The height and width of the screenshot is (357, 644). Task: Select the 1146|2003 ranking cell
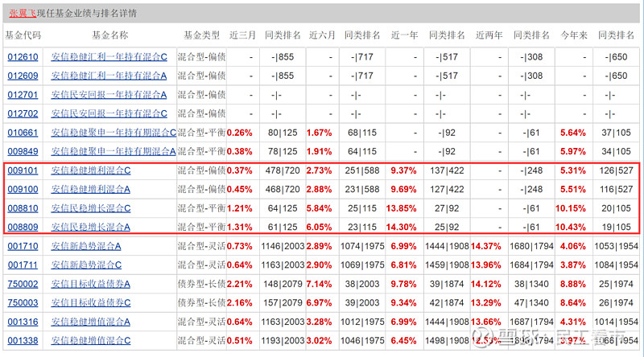(283, 246)
